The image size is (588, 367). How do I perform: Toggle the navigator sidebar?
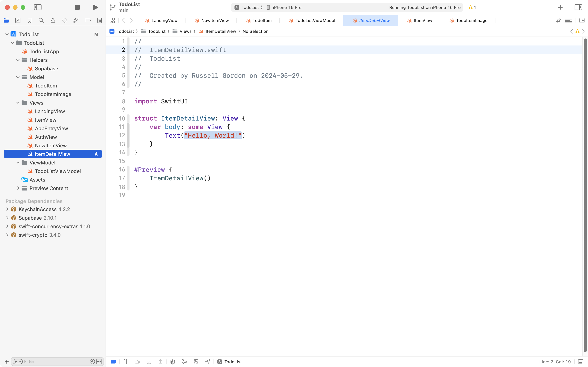38,7
